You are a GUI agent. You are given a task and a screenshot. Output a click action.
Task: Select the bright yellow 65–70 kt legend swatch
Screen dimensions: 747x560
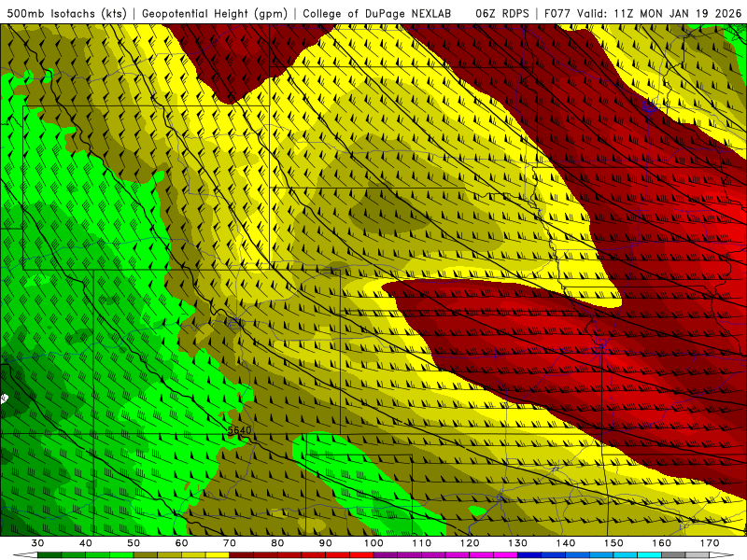(x=218, y=555)
